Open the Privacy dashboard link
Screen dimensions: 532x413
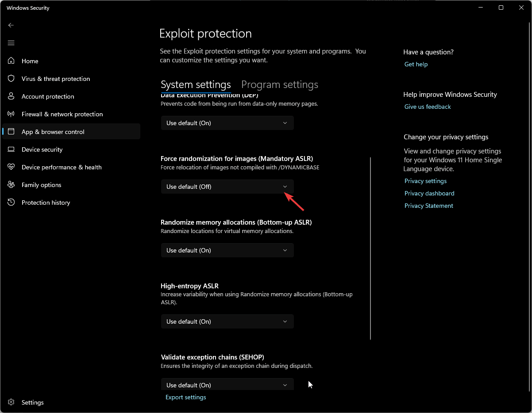pyautogui.click(x=429, y=193)
